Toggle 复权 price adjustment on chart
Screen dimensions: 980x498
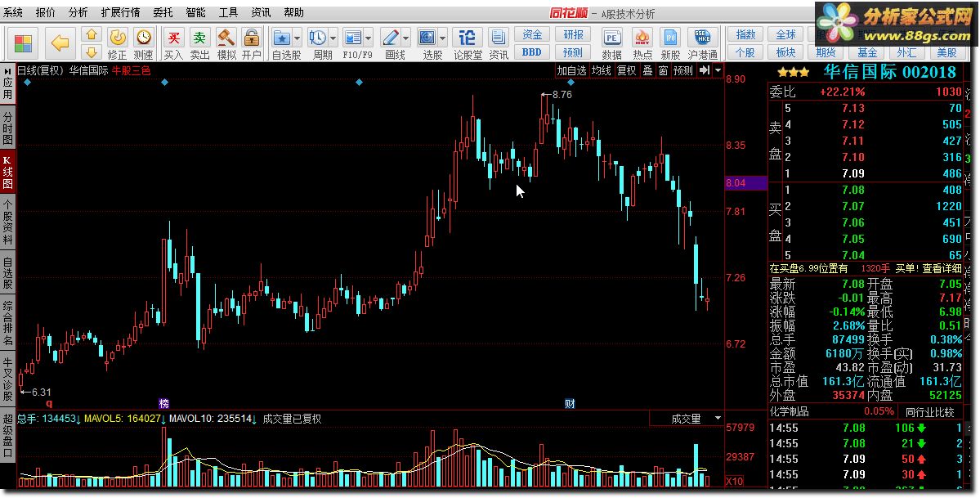tap(626, 70)
